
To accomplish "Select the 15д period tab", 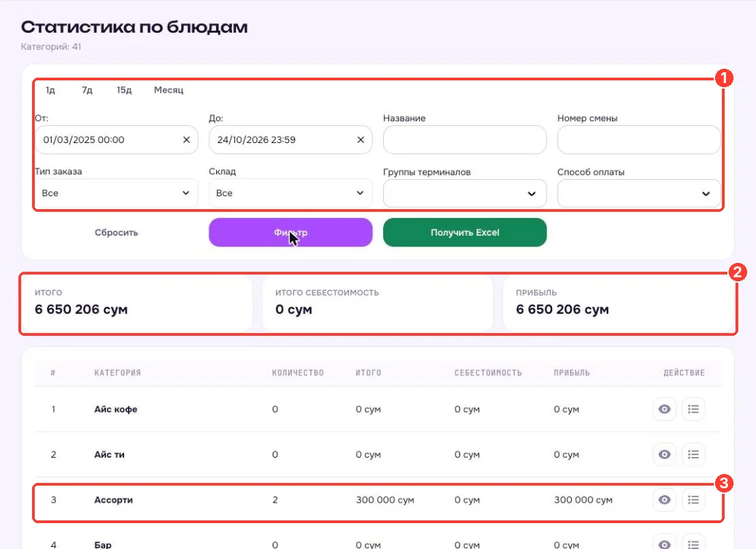I will click(124, 90).
